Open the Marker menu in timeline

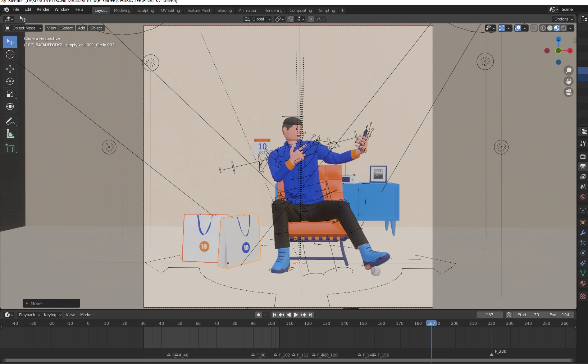click(86, 315)
